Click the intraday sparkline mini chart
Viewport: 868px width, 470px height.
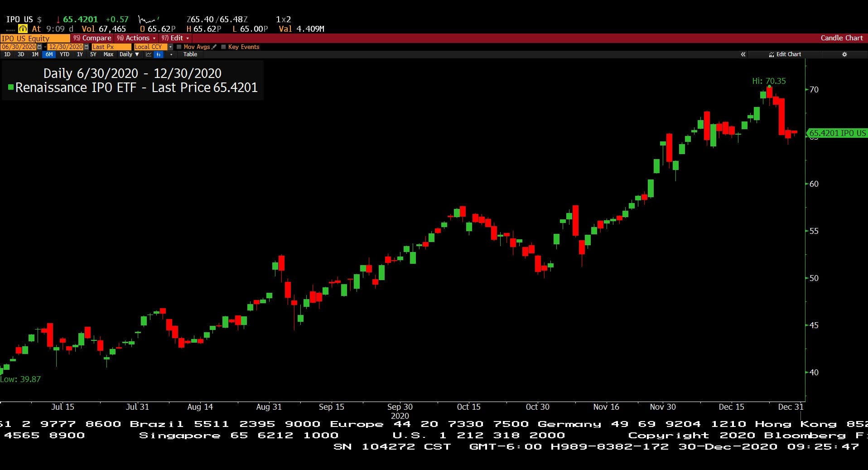coord(149,19)
